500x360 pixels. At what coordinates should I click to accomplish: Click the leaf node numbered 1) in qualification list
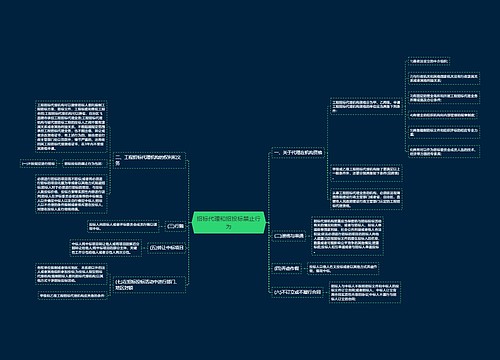click(429, 61)
